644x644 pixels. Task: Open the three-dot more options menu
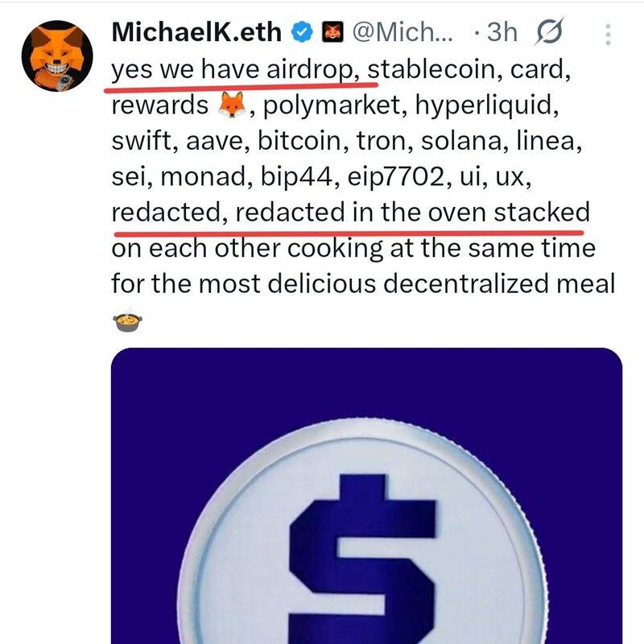[608, 34]
